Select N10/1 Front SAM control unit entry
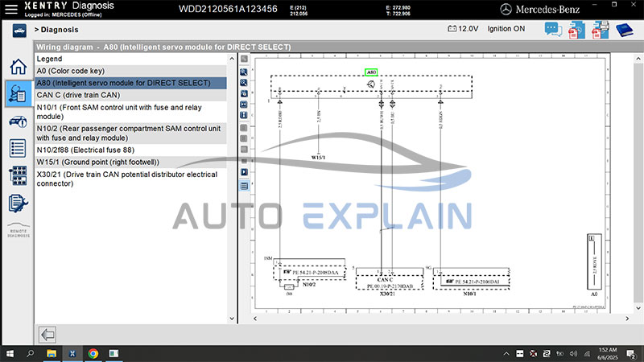The height and width of the screenshot is (362, 644). pos(130,112)
